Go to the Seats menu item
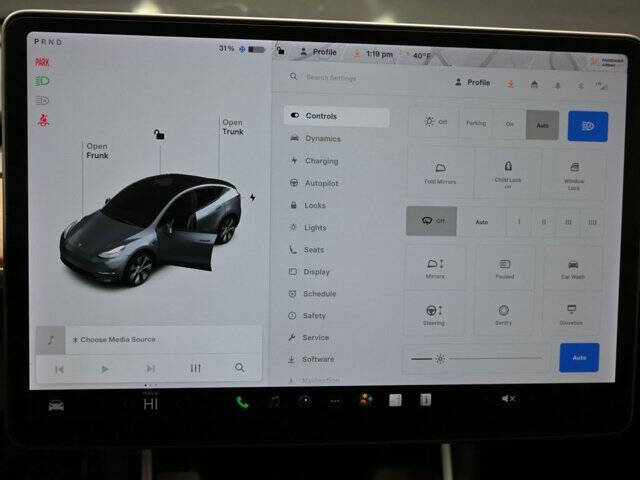 click(307, 250)
